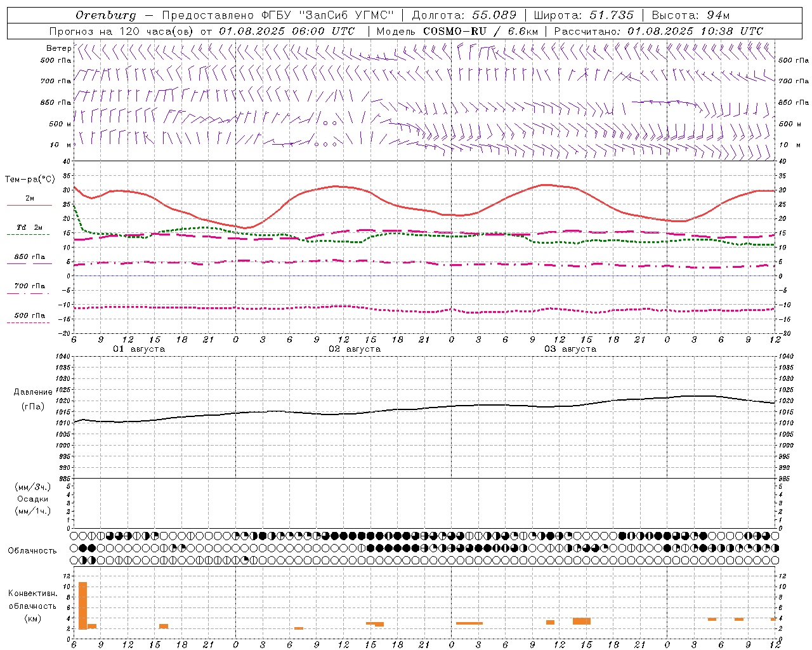Click the Осадки label
This screenshot has height=650, width=812.
click(x=33, y=499)
